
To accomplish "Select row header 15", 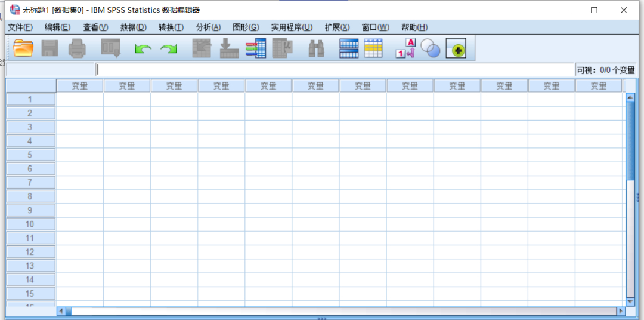I will 30,294.
